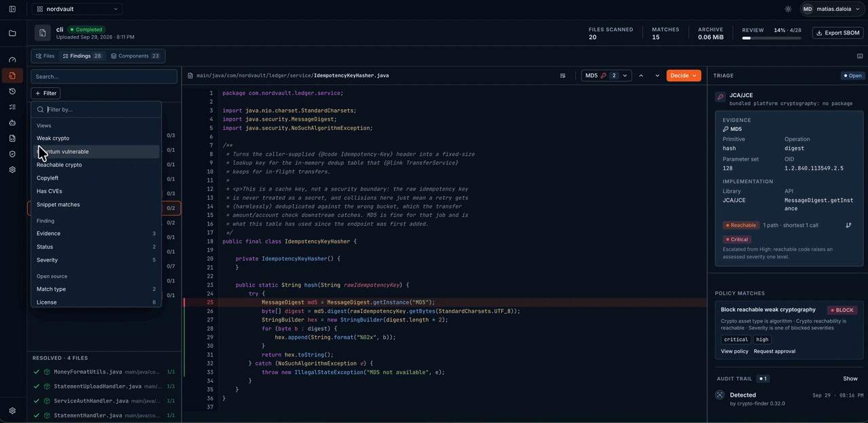
Task: Expand the Evidence filter option
Action: click(x=96, y=233)
